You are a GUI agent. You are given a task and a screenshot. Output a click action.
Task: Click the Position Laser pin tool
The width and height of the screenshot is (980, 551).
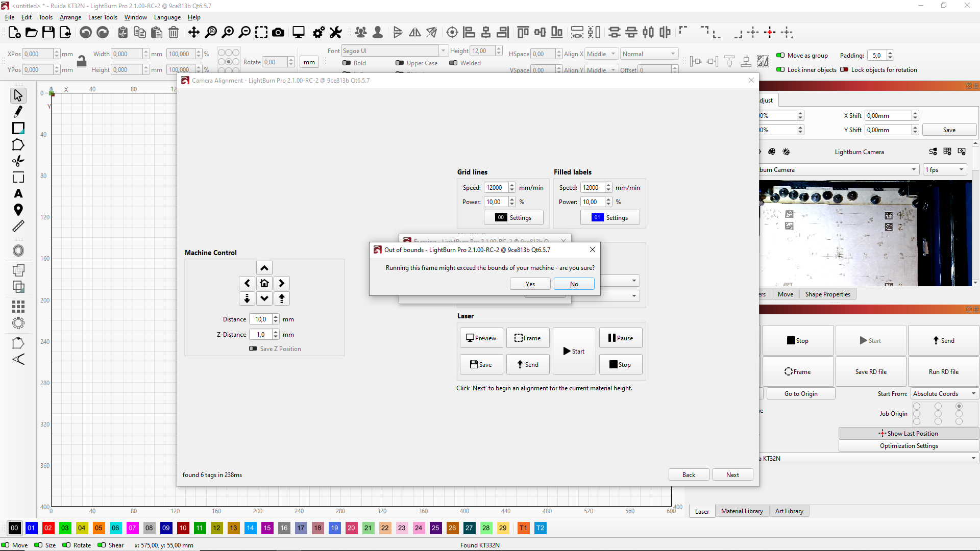18,210
